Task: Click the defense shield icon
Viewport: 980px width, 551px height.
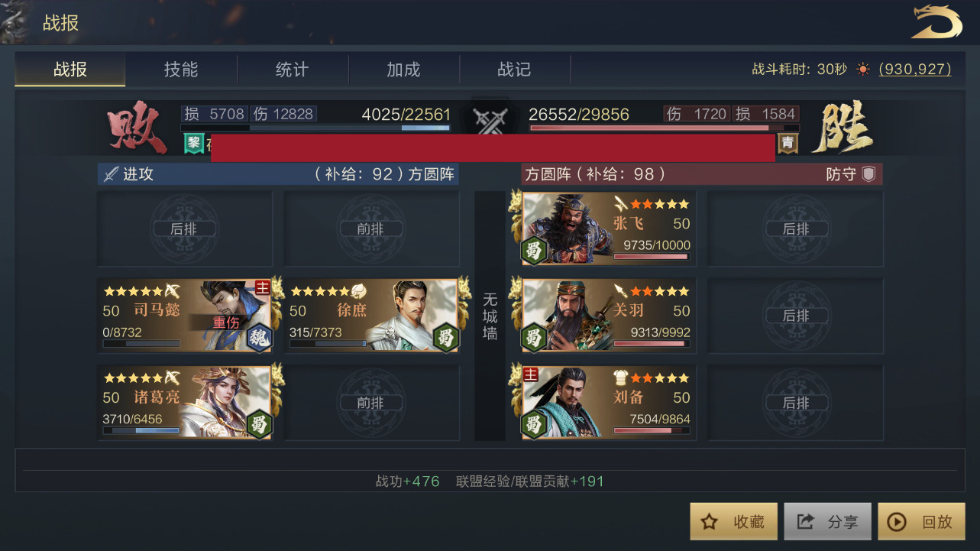Action: (868, 173)
